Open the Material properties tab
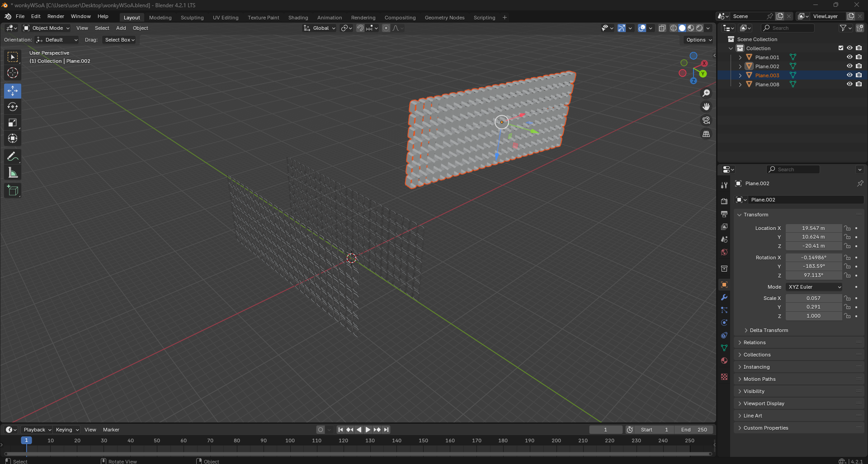This screenshot has width=868, height=464. [x=724, y=361]
